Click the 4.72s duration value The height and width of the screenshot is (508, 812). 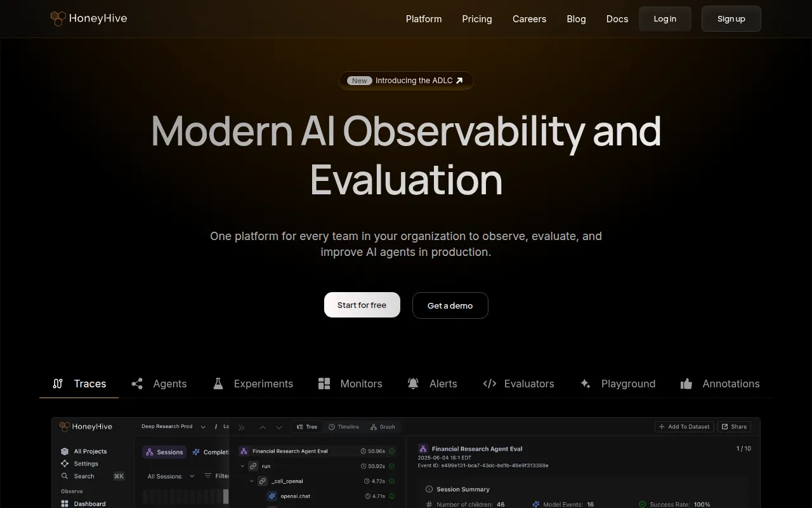tap(378, 481)
